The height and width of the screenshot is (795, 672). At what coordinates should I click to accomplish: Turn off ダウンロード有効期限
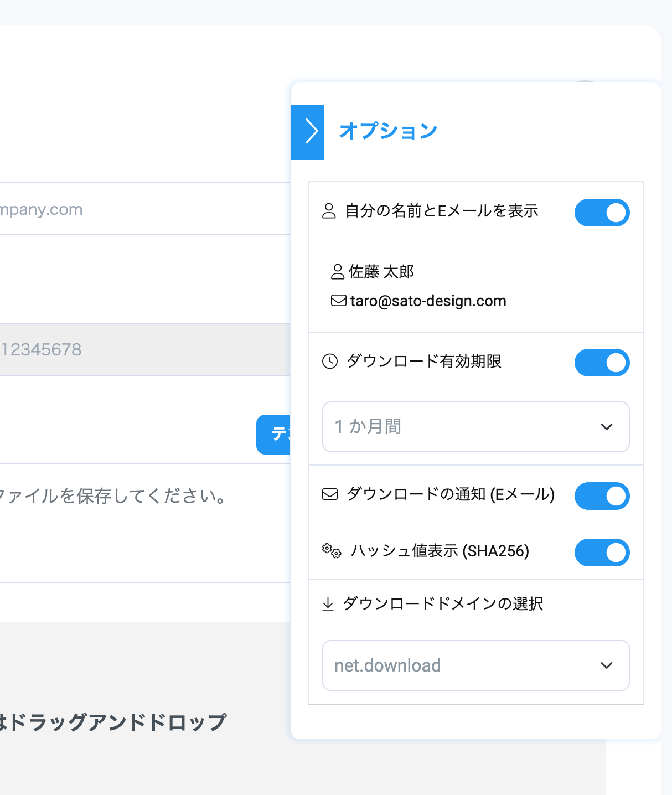(x=602, y=363)
